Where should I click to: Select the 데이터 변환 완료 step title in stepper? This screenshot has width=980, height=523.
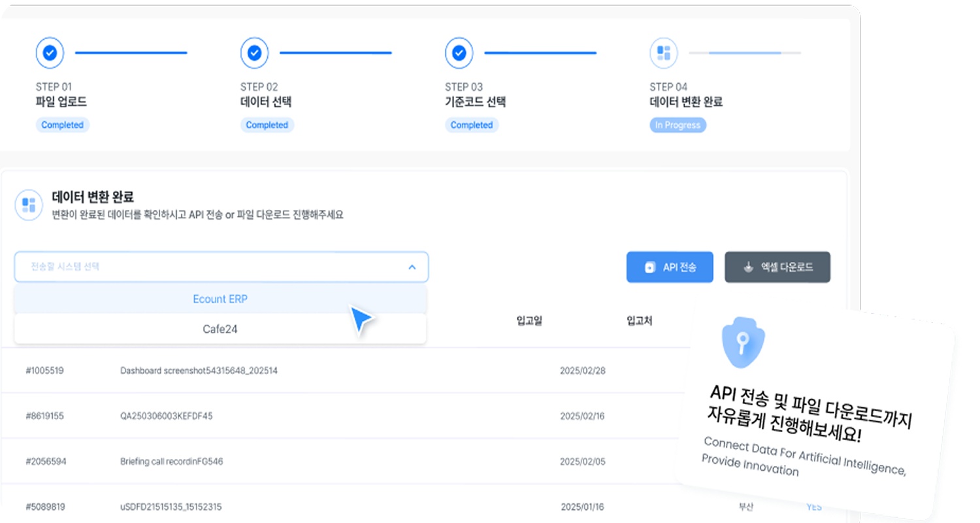click(686, 102)
